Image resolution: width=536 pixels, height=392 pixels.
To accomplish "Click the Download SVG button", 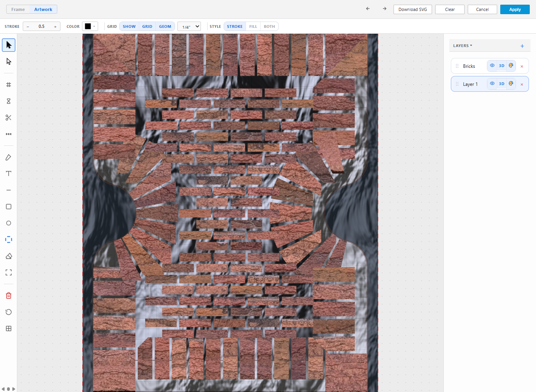I will point(413,9).
